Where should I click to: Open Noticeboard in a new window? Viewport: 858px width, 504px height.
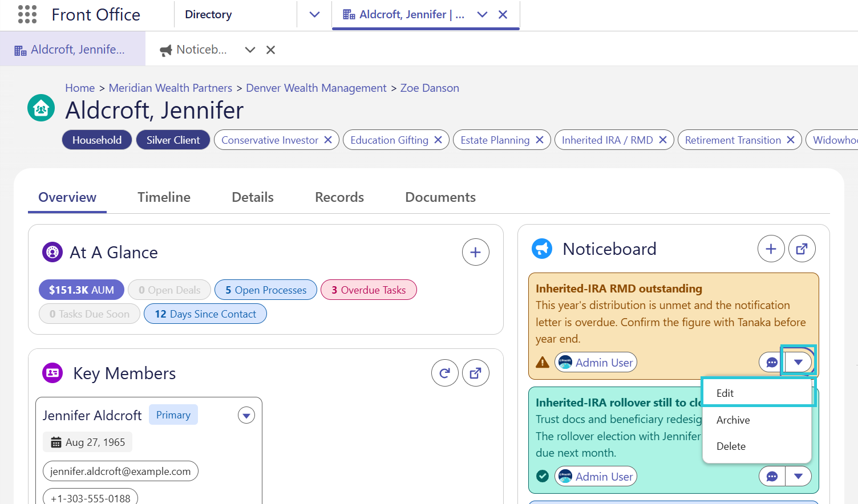pyautogui.click(x=802, y=249)
